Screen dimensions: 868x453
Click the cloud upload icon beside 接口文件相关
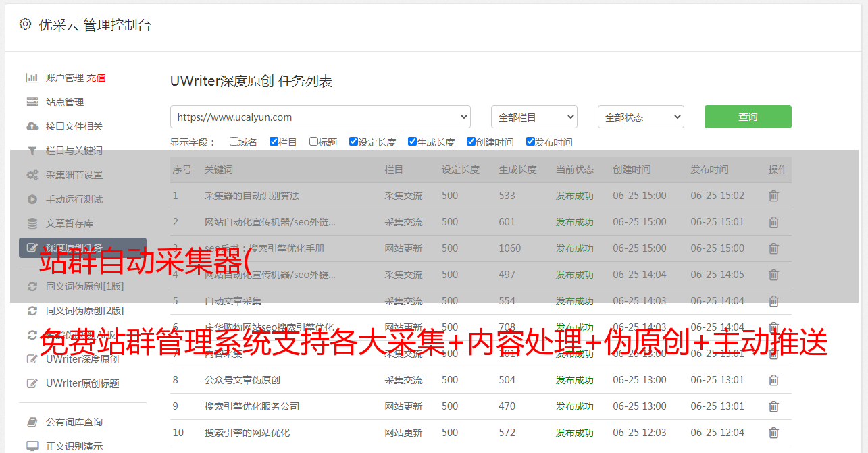32,126
